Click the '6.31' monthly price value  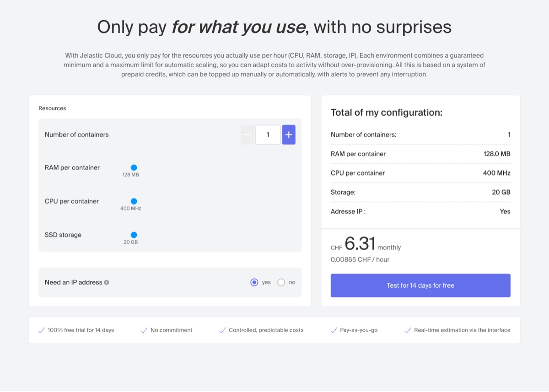(360, 243)
